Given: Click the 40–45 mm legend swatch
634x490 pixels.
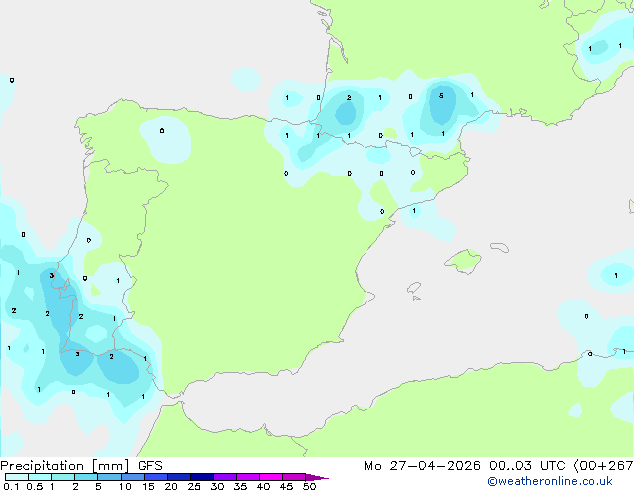Looking at the screenshot, I should (x=271, y=477).
